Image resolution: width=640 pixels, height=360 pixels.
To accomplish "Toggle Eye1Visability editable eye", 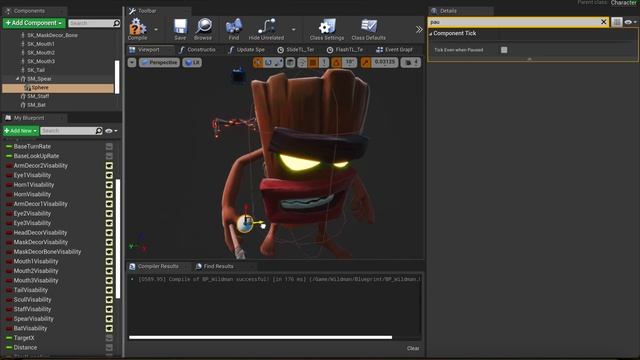I will 109,175.
